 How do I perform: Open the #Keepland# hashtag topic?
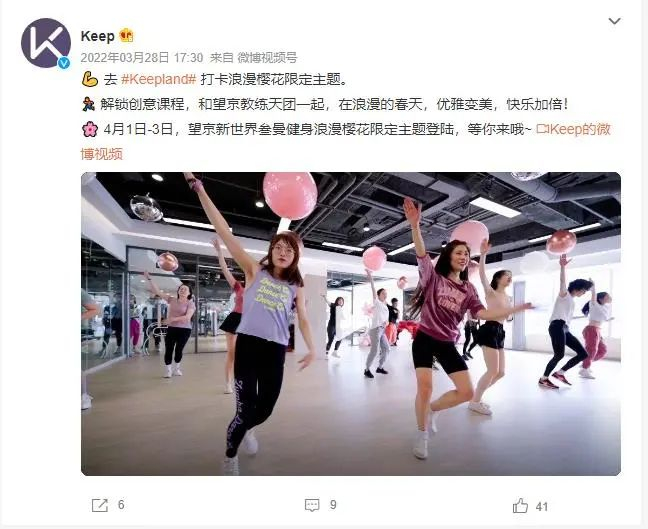(158, 79)
